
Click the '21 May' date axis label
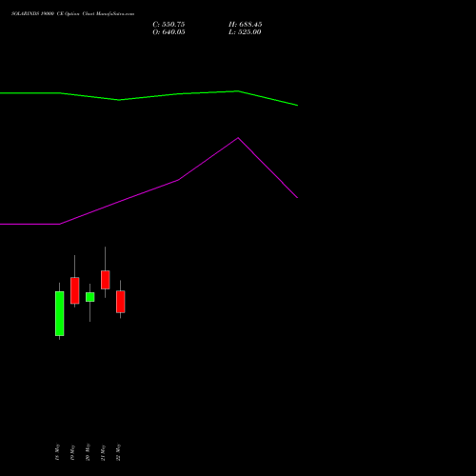tap(103, 452)
